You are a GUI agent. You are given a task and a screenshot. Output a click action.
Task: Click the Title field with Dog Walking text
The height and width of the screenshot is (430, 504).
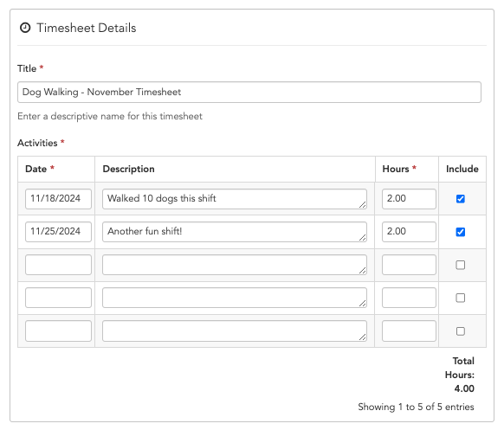click(x=249, y=93)
